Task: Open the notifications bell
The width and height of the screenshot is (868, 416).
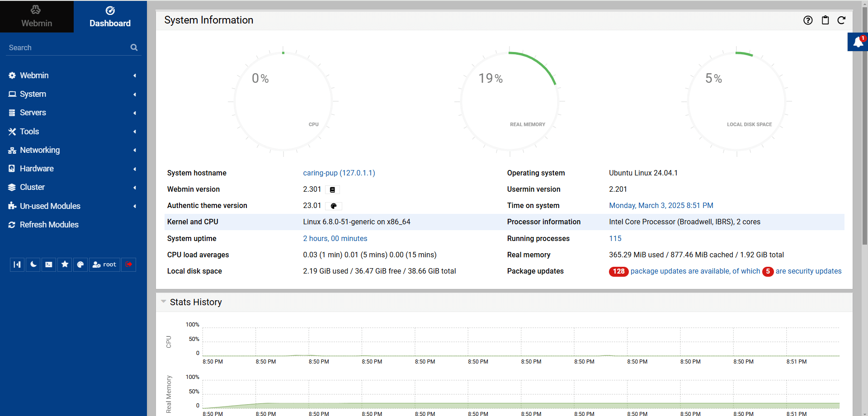Action: click(x=858, y=42)
